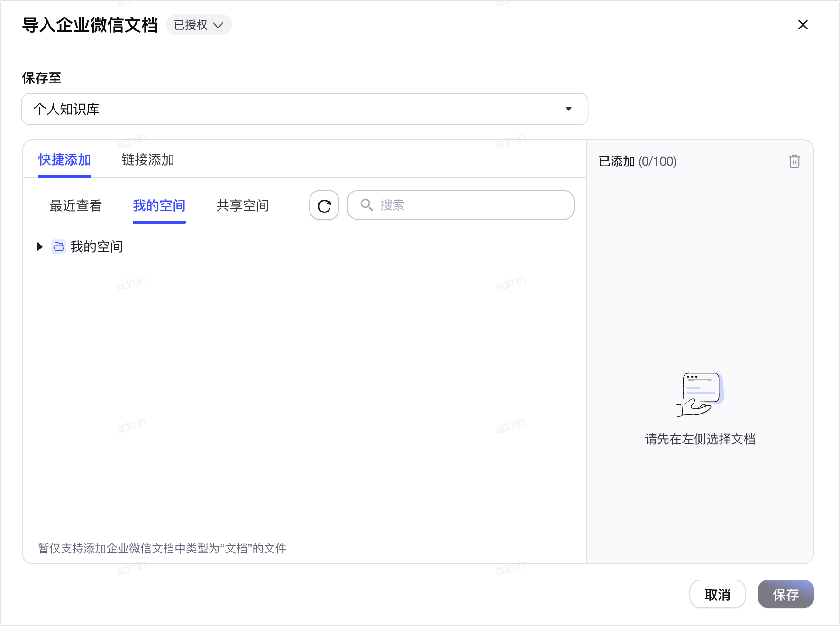Click the hint text about supported 文档 types

[162, 549]
